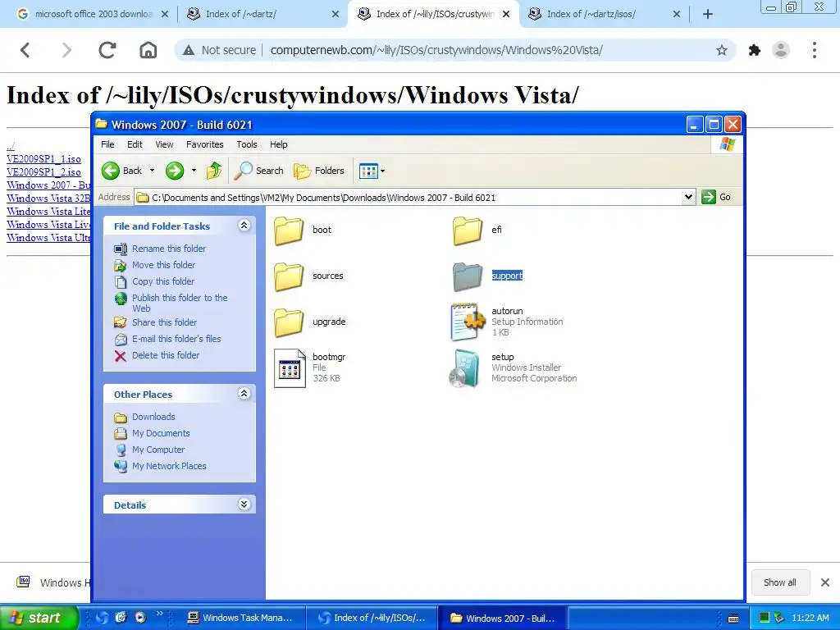Open the VE2009SP1_2.iso link

[x=44, y=172]
